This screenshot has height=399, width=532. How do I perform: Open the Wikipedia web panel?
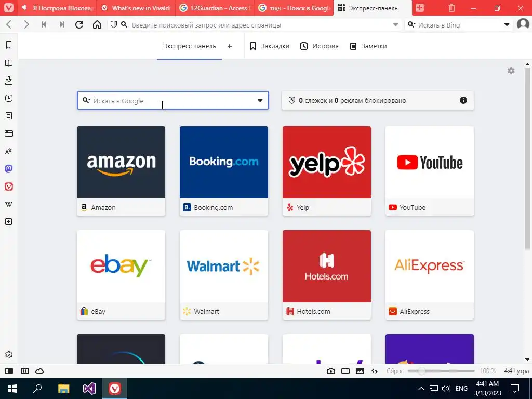[x=9, y=204]
